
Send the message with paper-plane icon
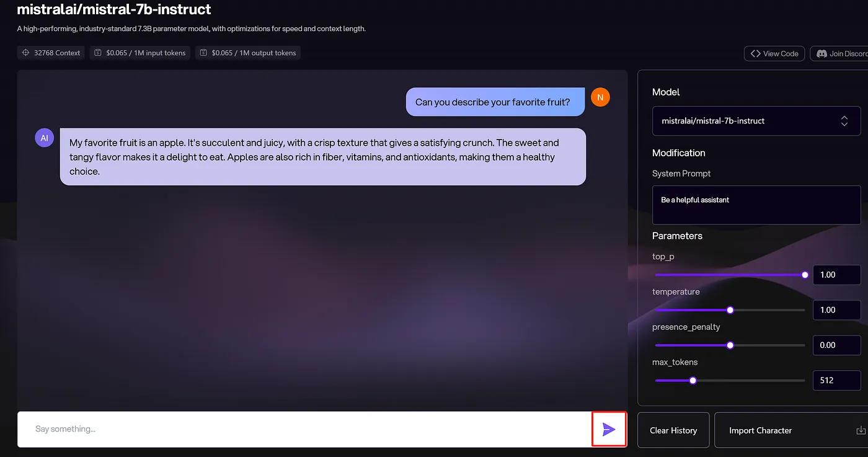pos(609,429)
